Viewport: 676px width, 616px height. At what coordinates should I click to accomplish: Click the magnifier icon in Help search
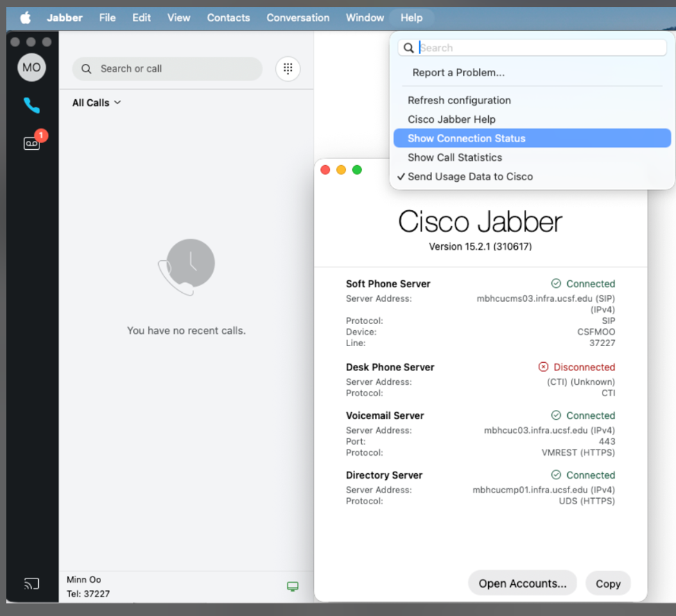tap(408, 48)
